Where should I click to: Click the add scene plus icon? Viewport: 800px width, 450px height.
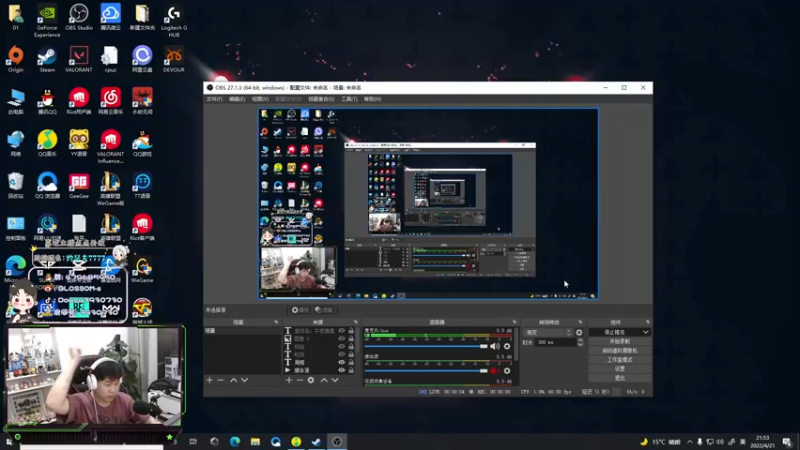(209, 380)
